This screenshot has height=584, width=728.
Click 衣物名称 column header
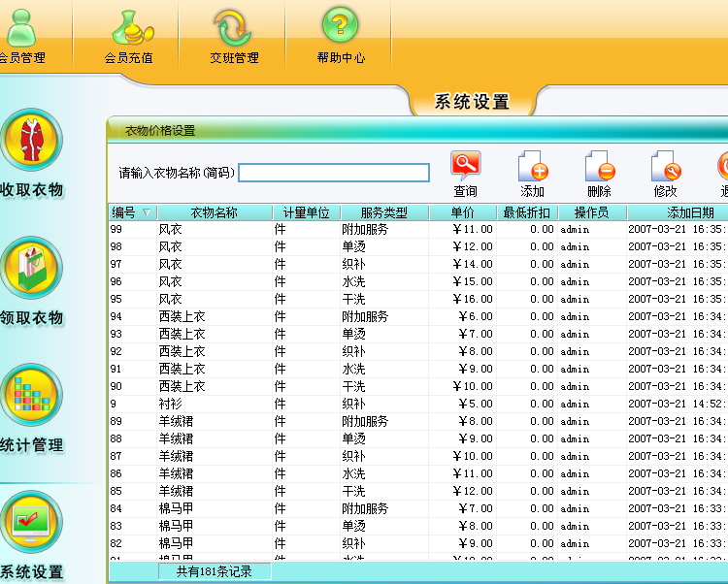215,212
